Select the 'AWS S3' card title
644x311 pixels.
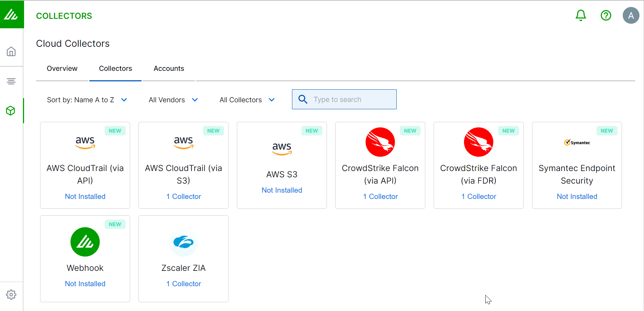[282, 175]
